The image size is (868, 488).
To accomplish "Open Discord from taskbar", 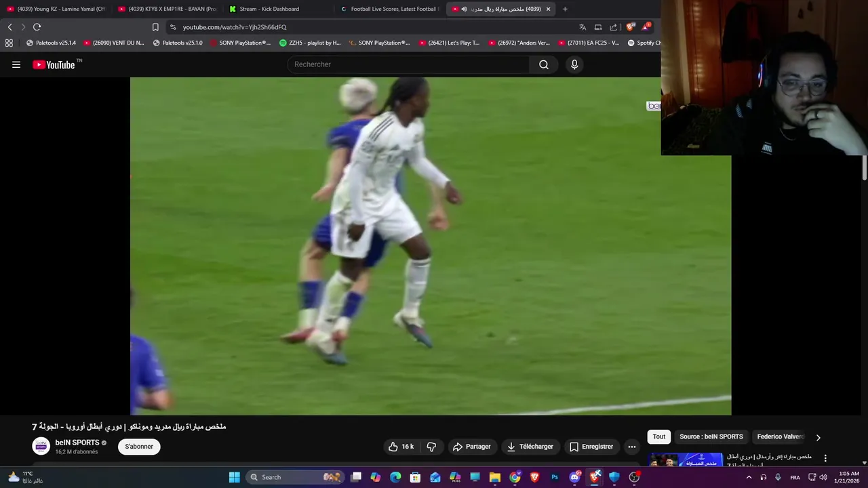I will coord(575,477).
